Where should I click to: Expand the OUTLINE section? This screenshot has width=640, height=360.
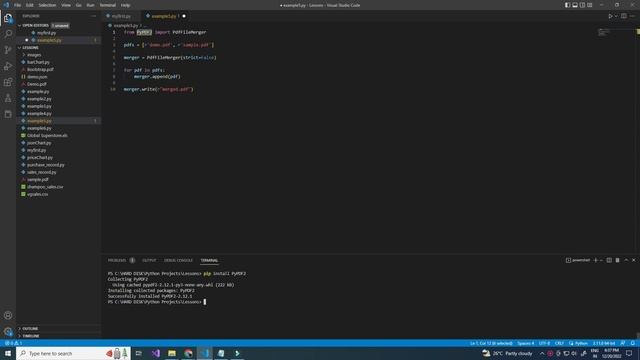tap(30, 329)
